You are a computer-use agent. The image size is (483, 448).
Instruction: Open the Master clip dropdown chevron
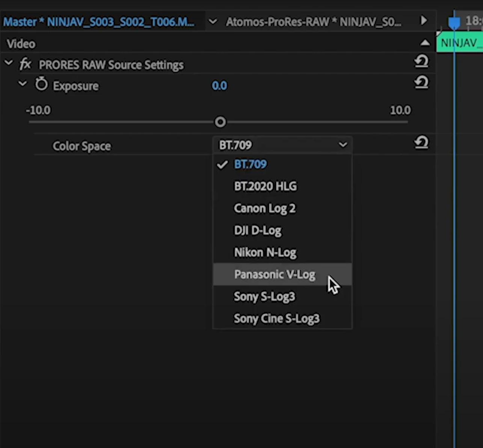(x=213, y=22)
